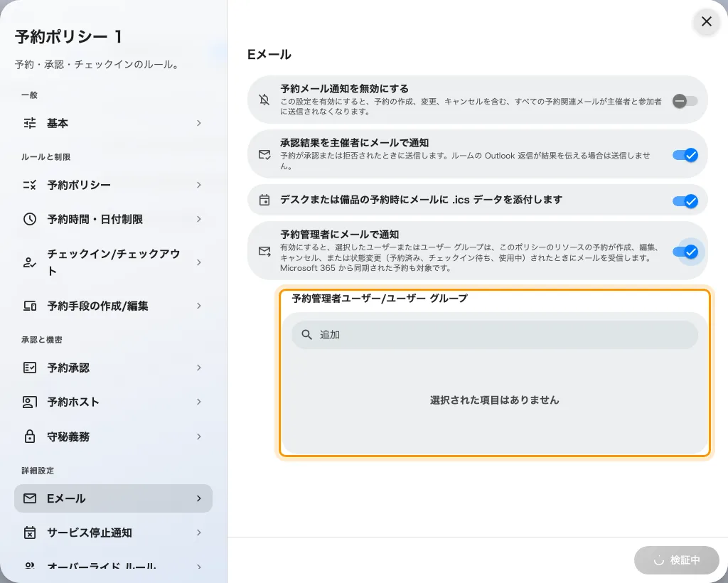The width and height of the screenshot is (728, 583).
Task: Click the forward-mail icon for 予約管理者にメールで通知
Action: [264, 251]
